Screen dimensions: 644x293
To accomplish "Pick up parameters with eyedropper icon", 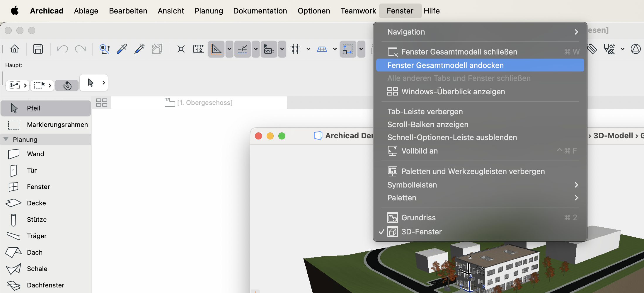I will tap(122, 49).
